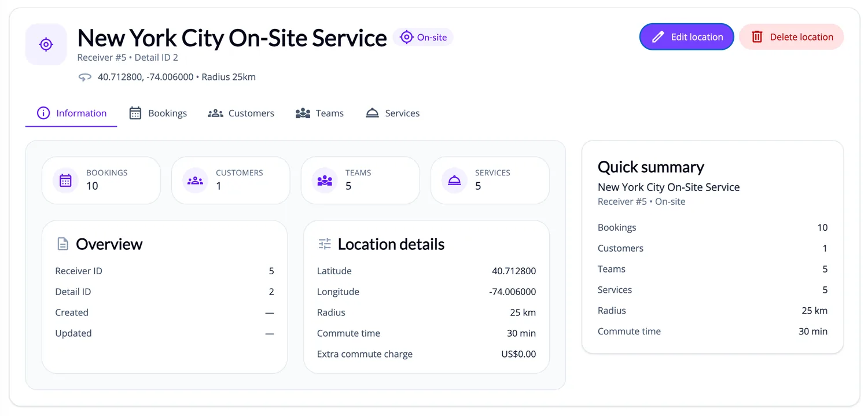
Task: Click the document icon beside Overview
Action: (62, 244)
